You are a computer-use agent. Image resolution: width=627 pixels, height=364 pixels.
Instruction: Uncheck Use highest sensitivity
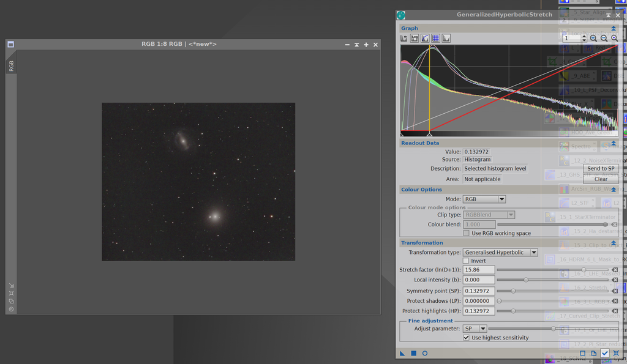point(466,338)
